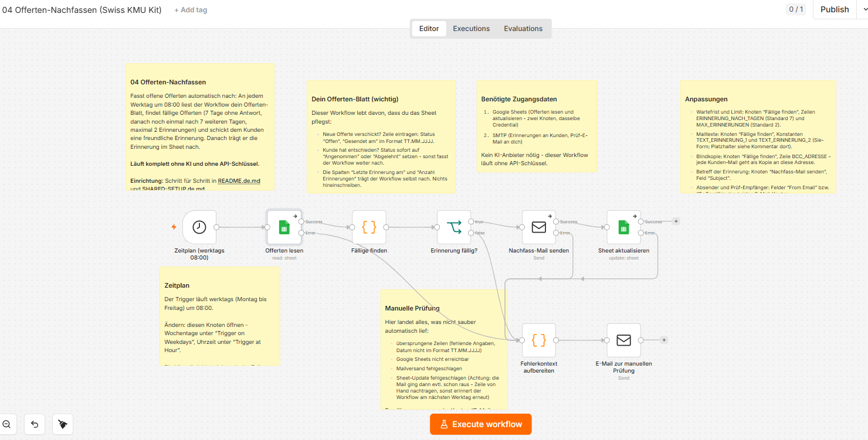The image size is (868, 440).
Task: Select the Anpassungen sticky note
Action: (x=758, y=137)
